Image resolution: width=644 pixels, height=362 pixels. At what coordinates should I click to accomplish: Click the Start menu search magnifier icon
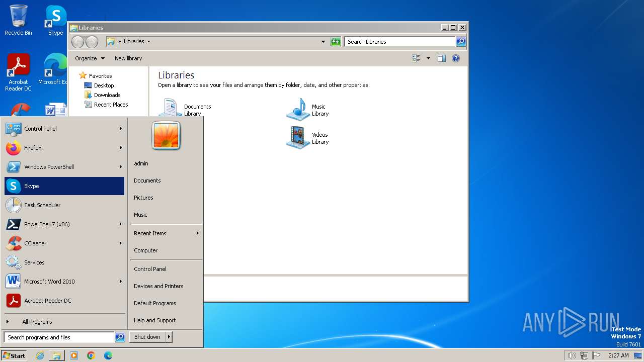pyautogui.click(x=120, y=337)
